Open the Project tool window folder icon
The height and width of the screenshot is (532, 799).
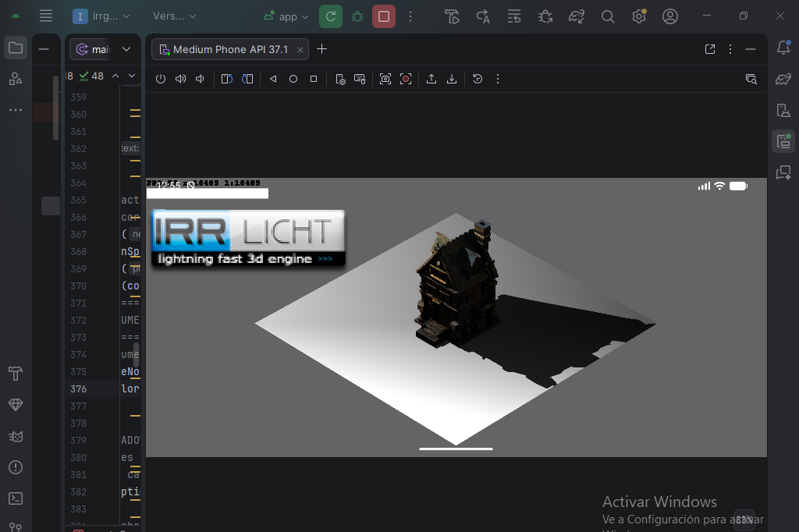tap(16, 48)
